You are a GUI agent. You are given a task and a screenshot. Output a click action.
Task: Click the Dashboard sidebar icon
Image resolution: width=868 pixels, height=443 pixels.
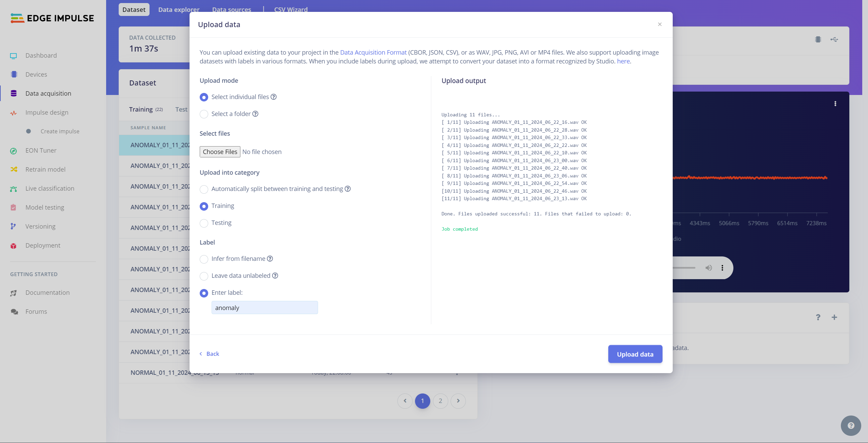tap(14, 56)
